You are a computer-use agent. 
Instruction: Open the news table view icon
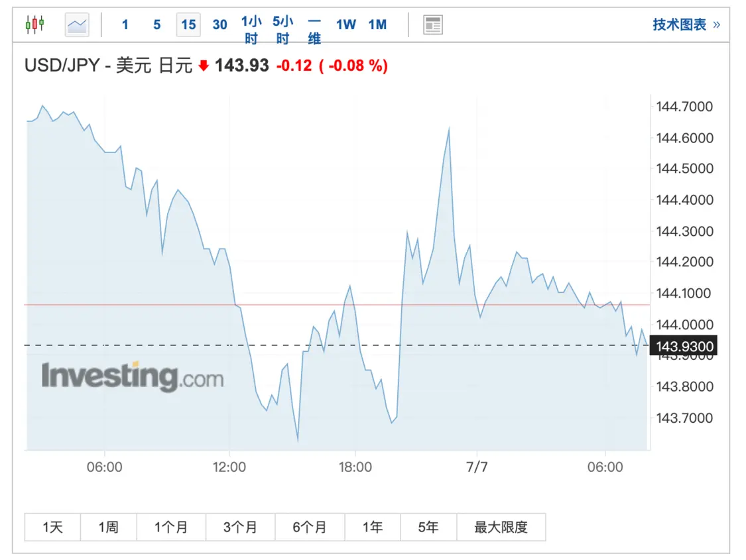[433, 25]
